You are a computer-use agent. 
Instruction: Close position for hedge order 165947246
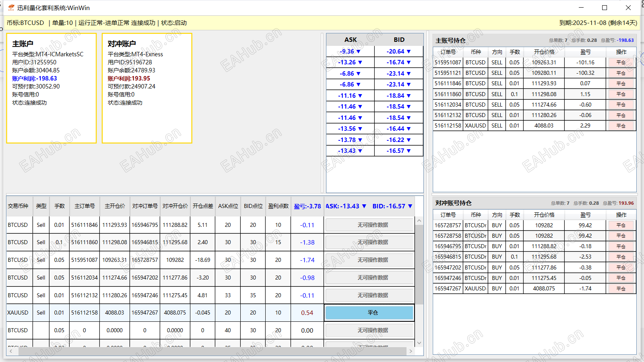(x=621, y=278)
